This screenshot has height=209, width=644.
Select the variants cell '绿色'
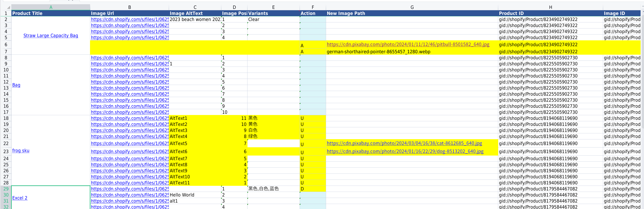(x=273, y=136)
